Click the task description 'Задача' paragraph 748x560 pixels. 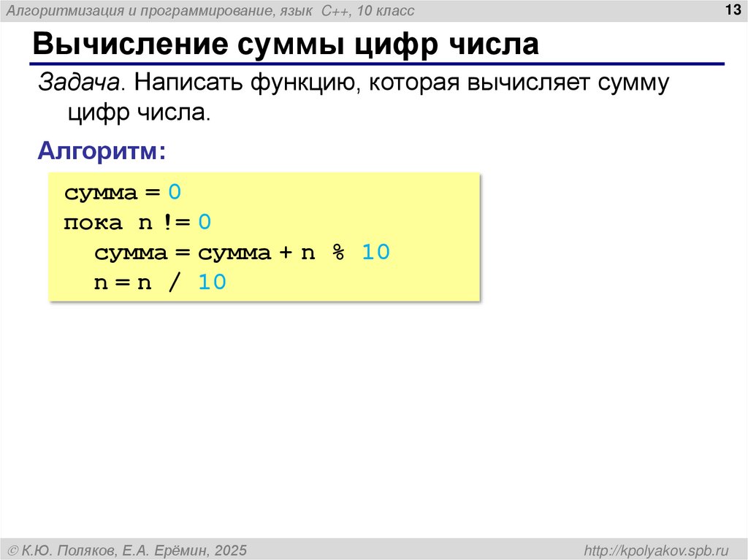click(351, 95)
